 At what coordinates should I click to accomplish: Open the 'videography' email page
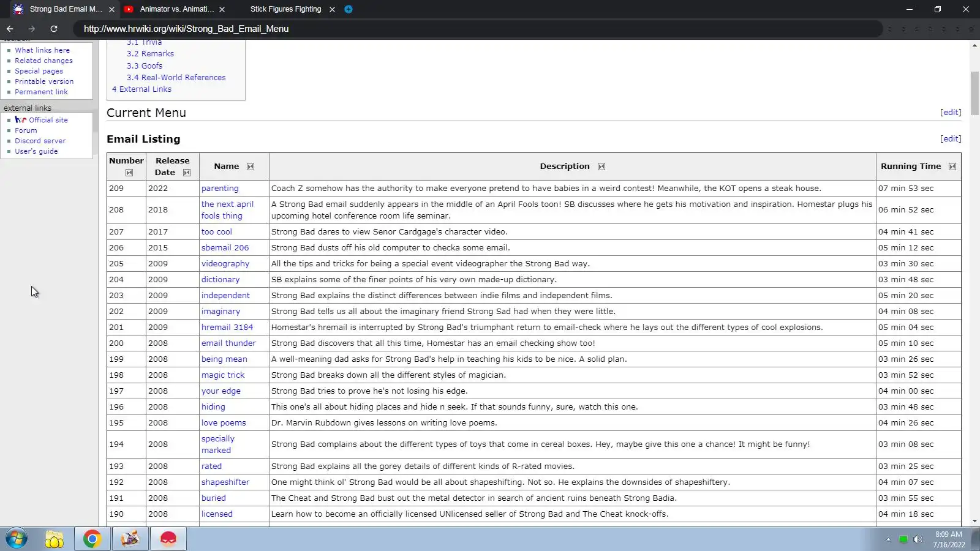225,264
